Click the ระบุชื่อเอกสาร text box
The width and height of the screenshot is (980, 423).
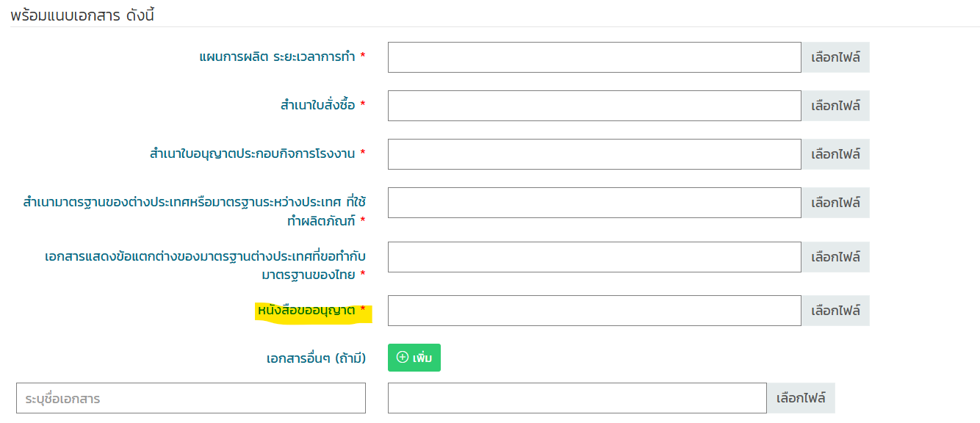click(191, 398)
